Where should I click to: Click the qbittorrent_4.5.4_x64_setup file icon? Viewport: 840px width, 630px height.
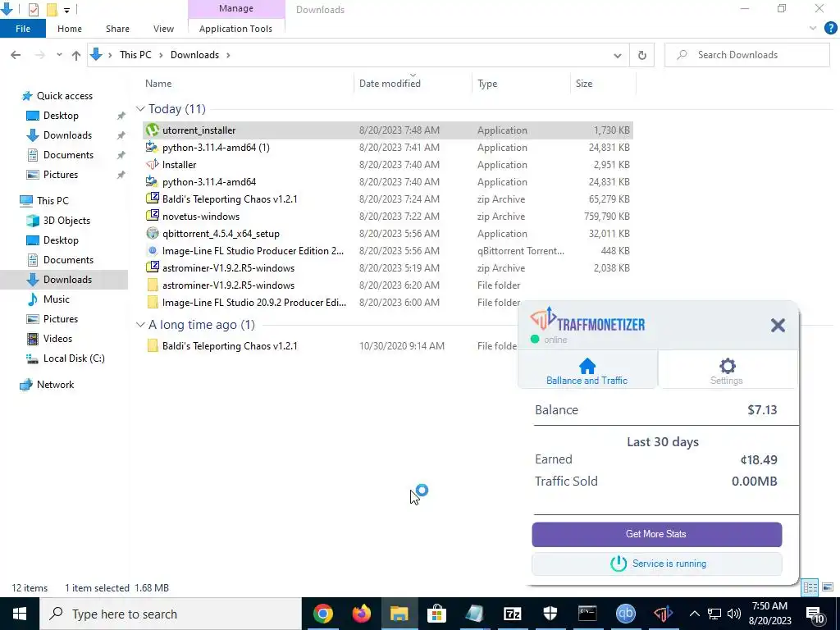153,234
